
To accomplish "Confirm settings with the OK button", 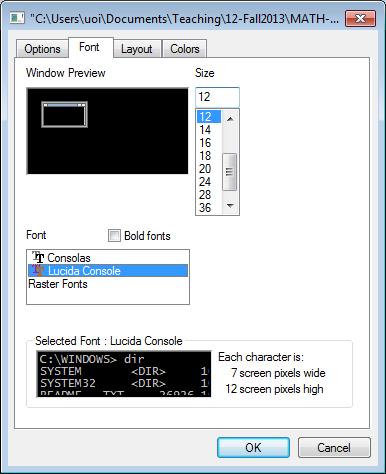I will [x=253, y=447].
